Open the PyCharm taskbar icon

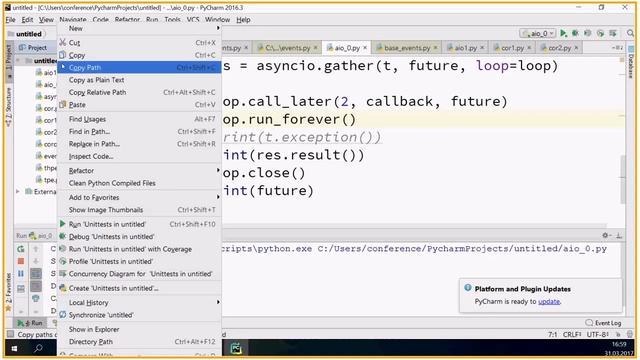236,349
